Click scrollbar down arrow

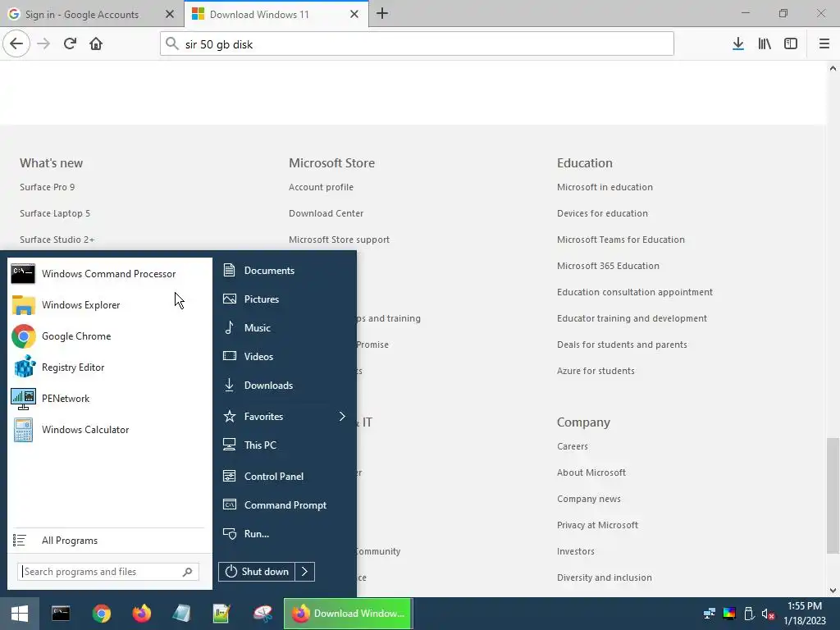(833, 591)
